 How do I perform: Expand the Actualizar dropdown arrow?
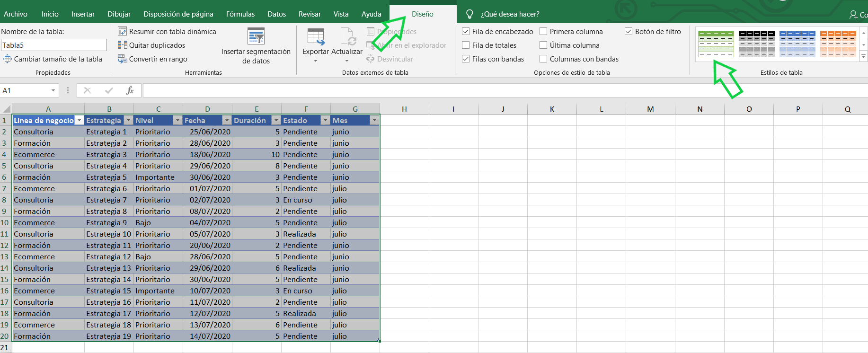tap(347, 61)
